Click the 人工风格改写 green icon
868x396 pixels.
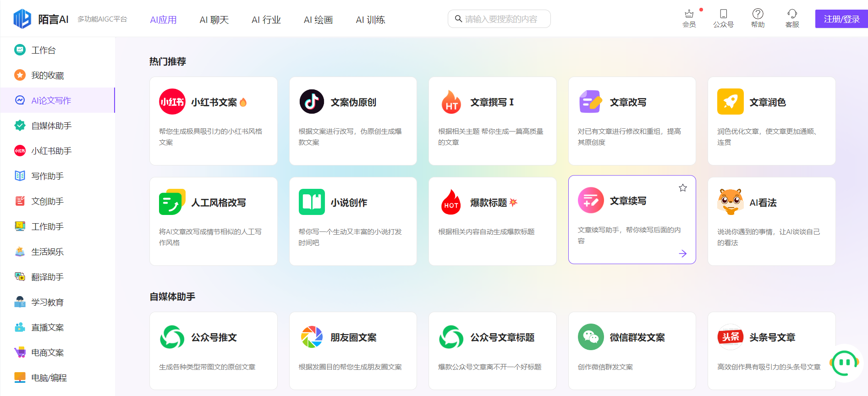172,202
